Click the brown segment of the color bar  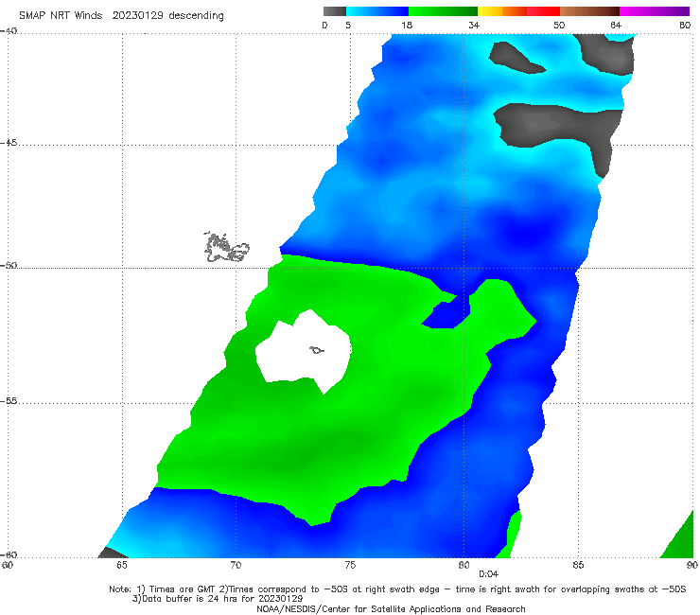tap(589, 11)
